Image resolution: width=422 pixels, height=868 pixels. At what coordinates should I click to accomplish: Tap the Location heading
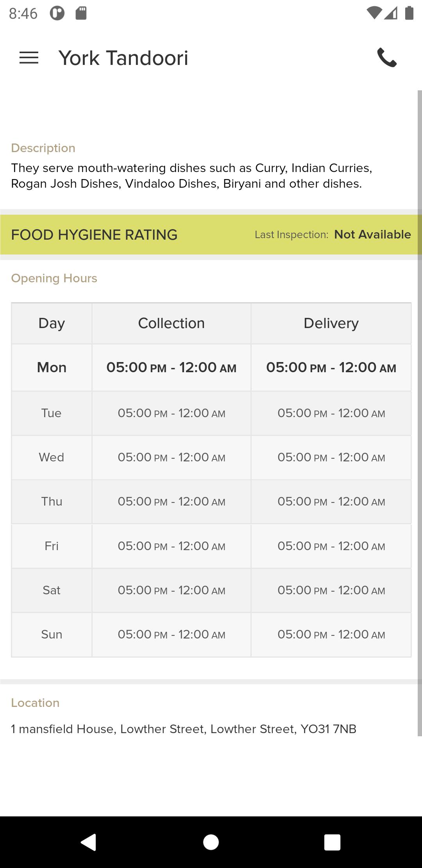pos(35,703)
